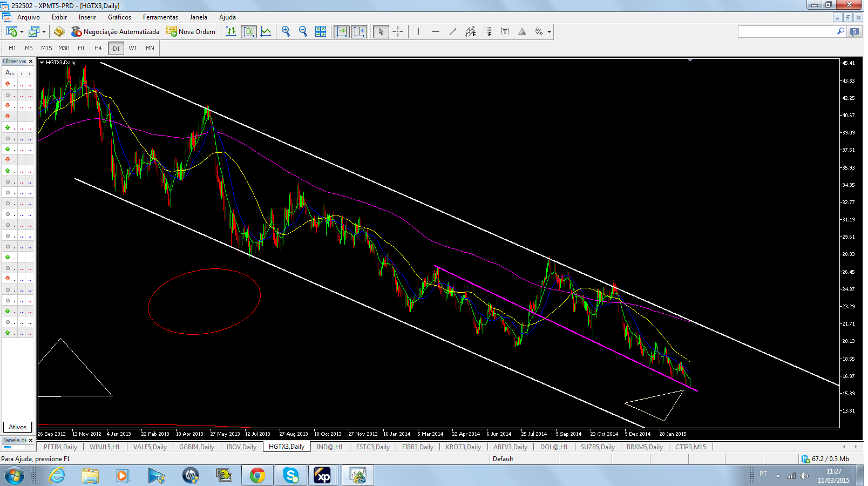Click the gold market depth icon
The width and height of the screenshot is (868, 486).
[x=59, y=32]
